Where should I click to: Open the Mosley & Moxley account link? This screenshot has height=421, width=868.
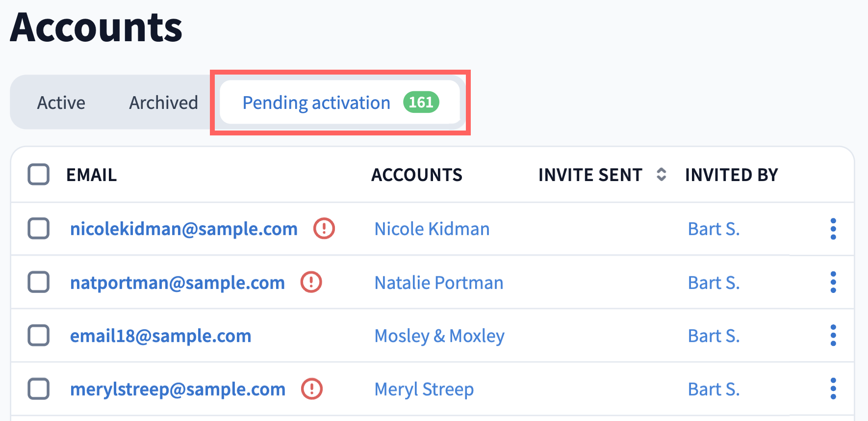click(x=439, y=336)
